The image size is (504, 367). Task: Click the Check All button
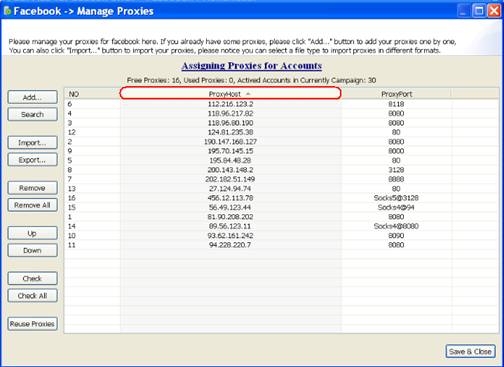(x=32, y=296)
